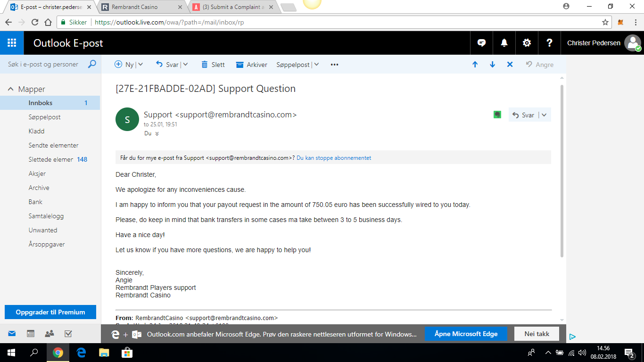Screen dimensions: 644x362
Task: Click Oppgrader til Premium button
Action: coord(50,312)
